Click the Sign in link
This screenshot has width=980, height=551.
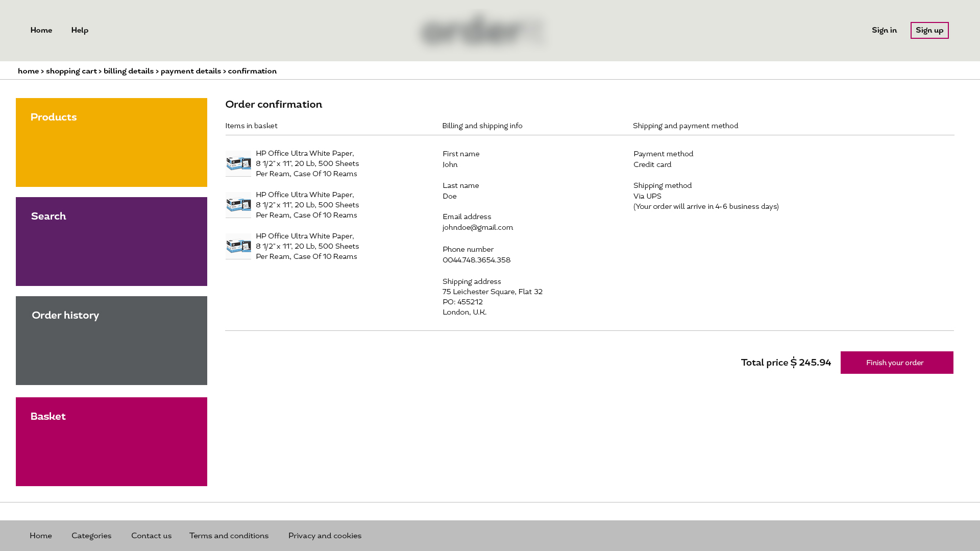884,30
